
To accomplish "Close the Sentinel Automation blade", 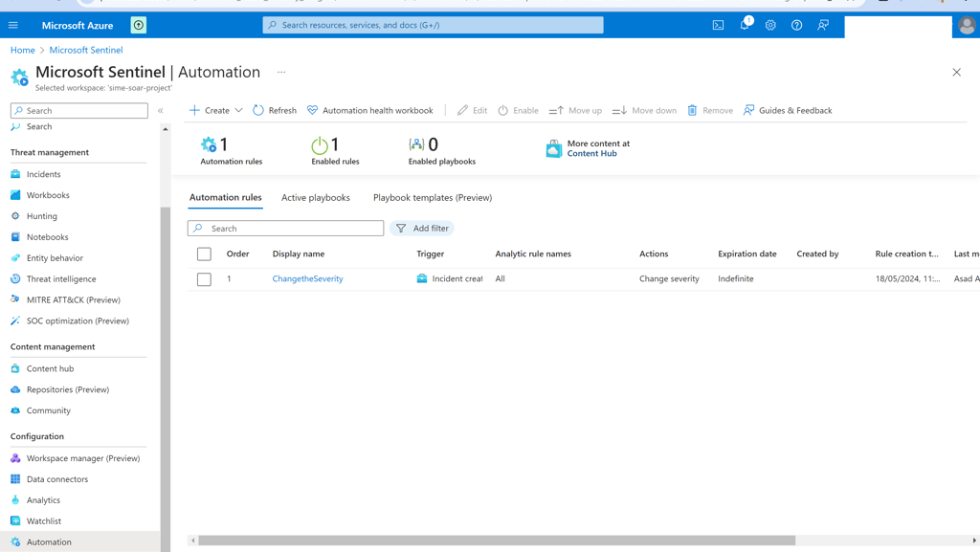I will (x=956, y=73).
